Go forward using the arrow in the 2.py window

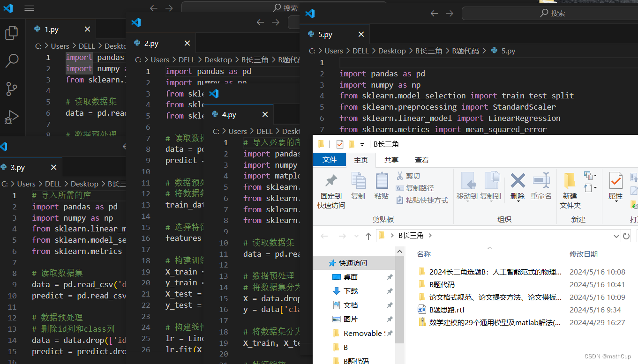(x=276, y=22)
